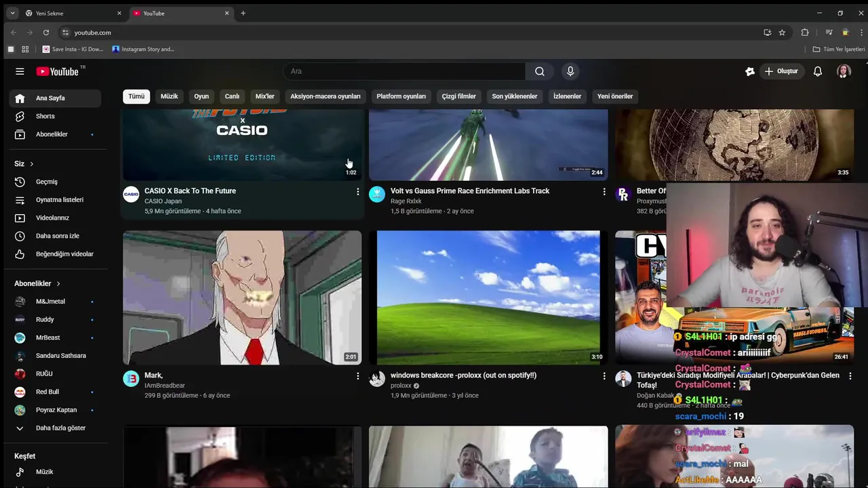Select the Yeni öneriler chip
Screen dimensions: 868x488
615,96
